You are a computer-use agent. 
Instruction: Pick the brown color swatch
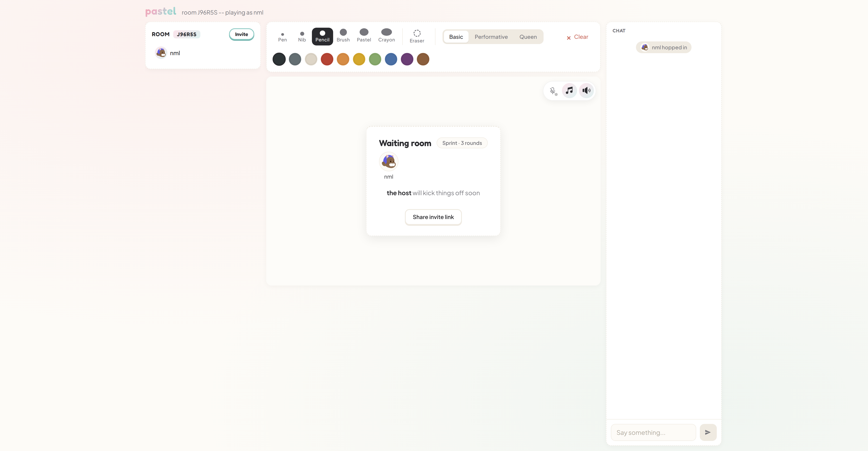(423, 59)
